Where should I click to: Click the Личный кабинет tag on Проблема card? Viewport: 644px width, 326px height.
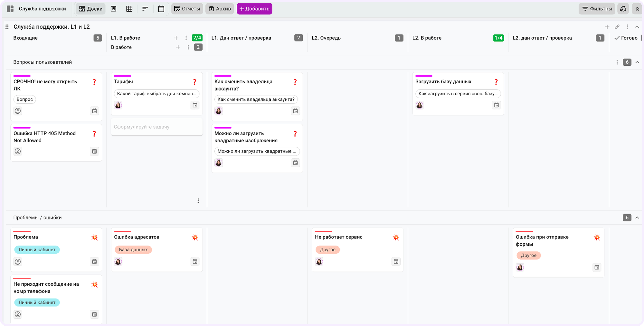point(37,250)
